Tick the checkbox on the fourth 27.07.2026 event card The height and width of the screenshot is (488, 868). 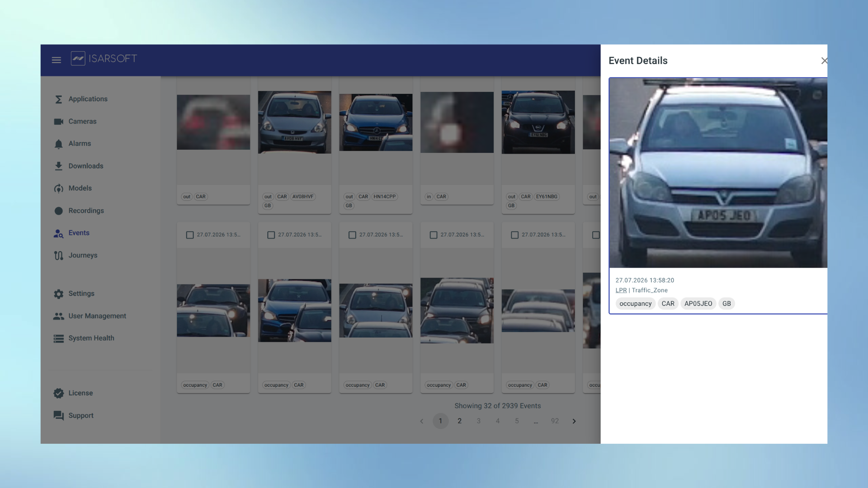tap(434, 235)
